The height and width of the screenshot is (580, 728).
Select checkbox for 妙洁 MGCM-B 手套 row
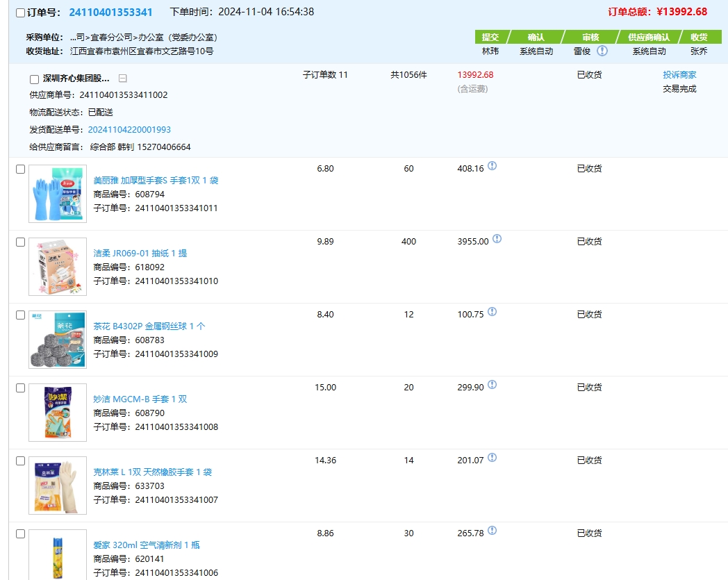(20, 388)
